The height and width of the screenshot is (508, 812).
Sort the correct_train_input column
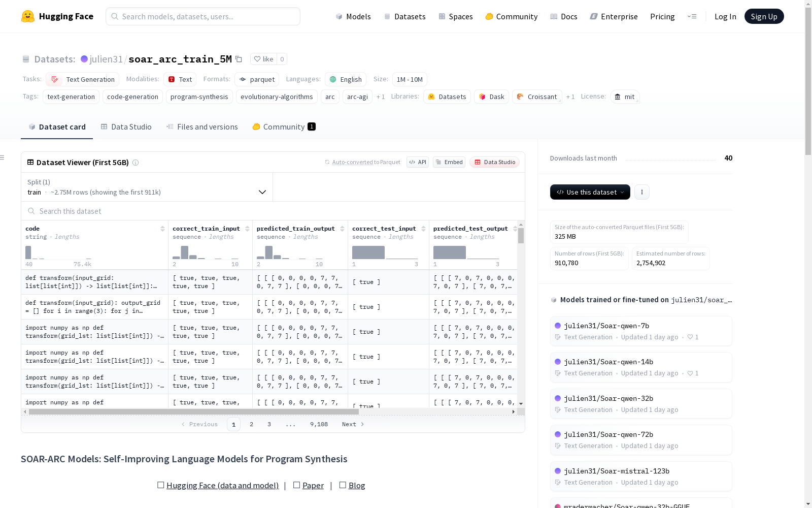[247, 229]
